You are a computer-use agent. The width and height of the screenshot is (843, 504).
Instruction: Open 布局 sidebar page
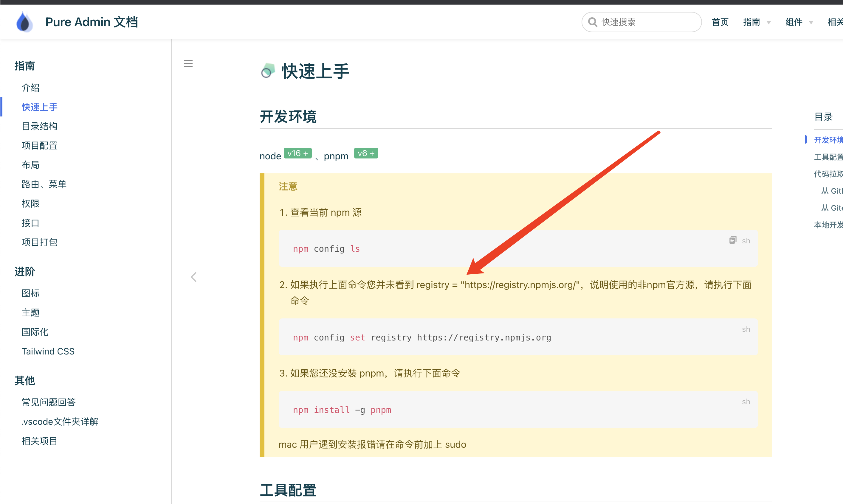pos(31,165)
